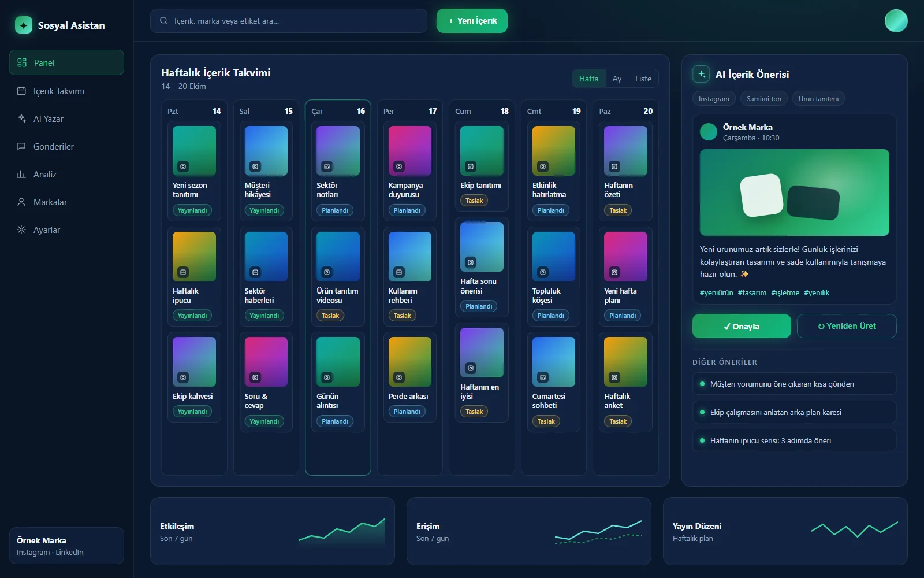Click platform icon on Etkinlik hatırlatma card
924x578 pixels.
542,166
